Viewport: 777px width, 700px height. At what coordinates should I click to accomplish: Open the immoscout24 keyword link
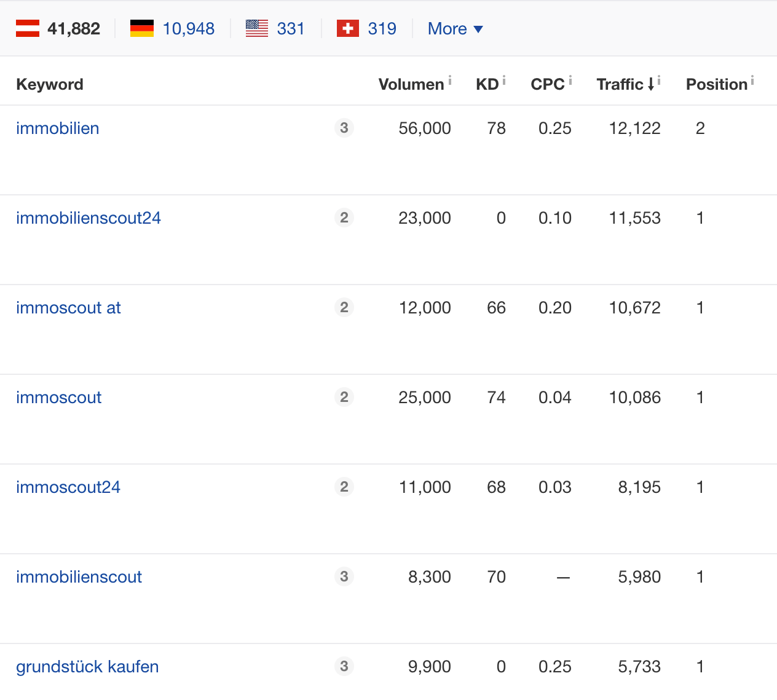click(68, 487)
